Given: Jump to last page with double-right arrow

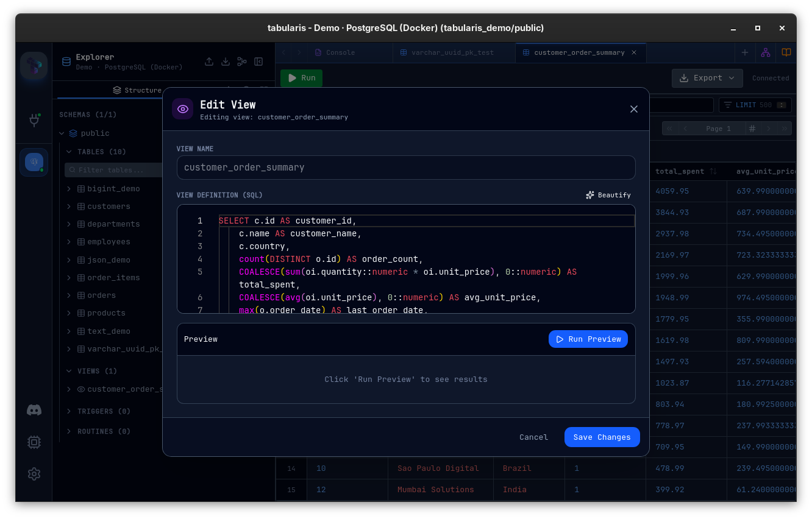Looking at the screenshot, I should (785, 129).
